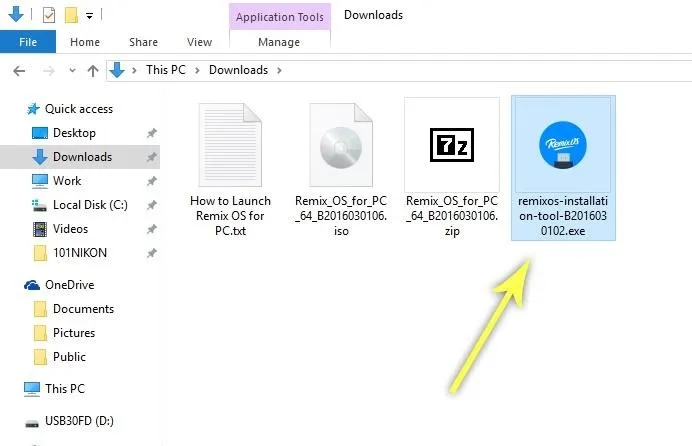Select This PC in the navigation pane
This screenshot has height=446, width=692.
64,388
